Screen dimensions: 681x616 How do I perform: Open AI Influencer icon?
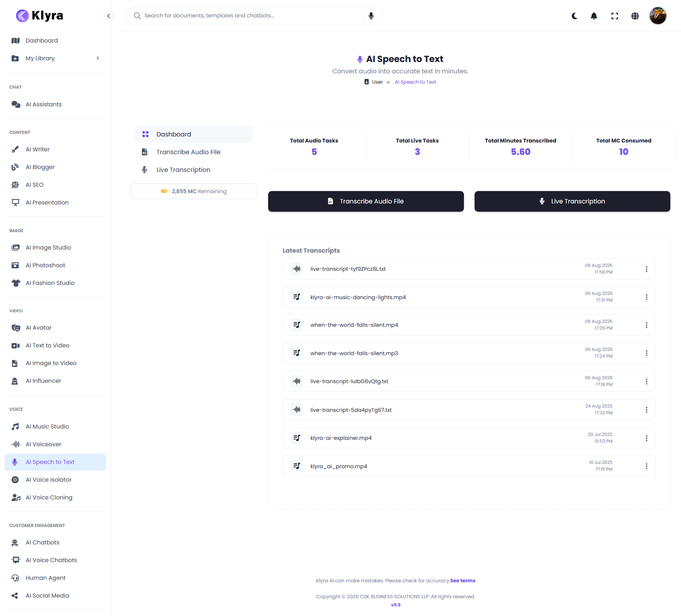[x=15, y=381]
